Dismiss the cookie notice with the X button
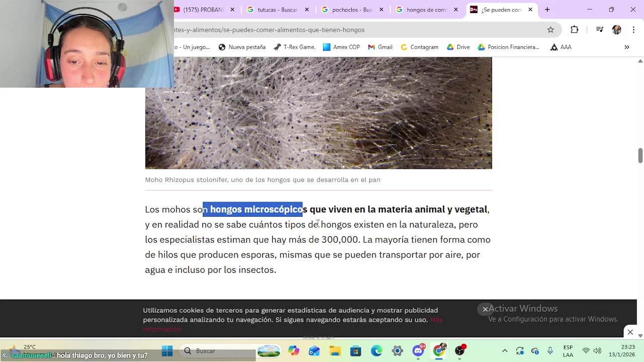The height and width of the screenshot is (362, 644). (485, 309)
